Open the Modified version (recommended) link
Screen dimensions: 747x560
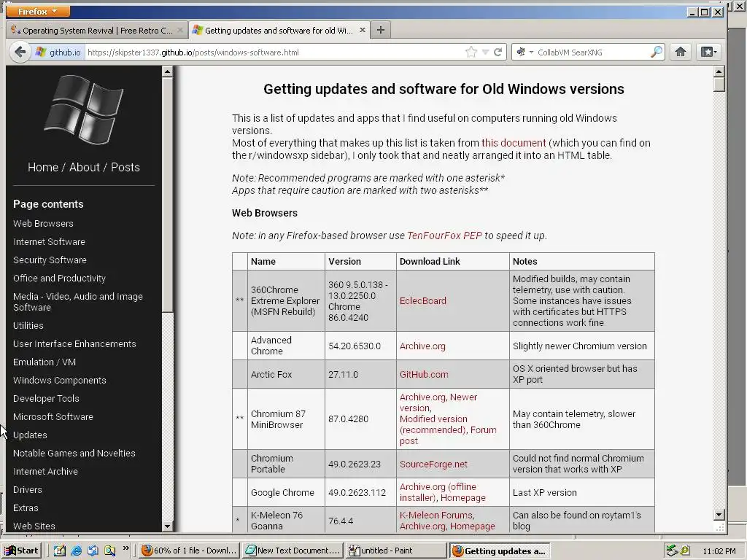point(433,424)
